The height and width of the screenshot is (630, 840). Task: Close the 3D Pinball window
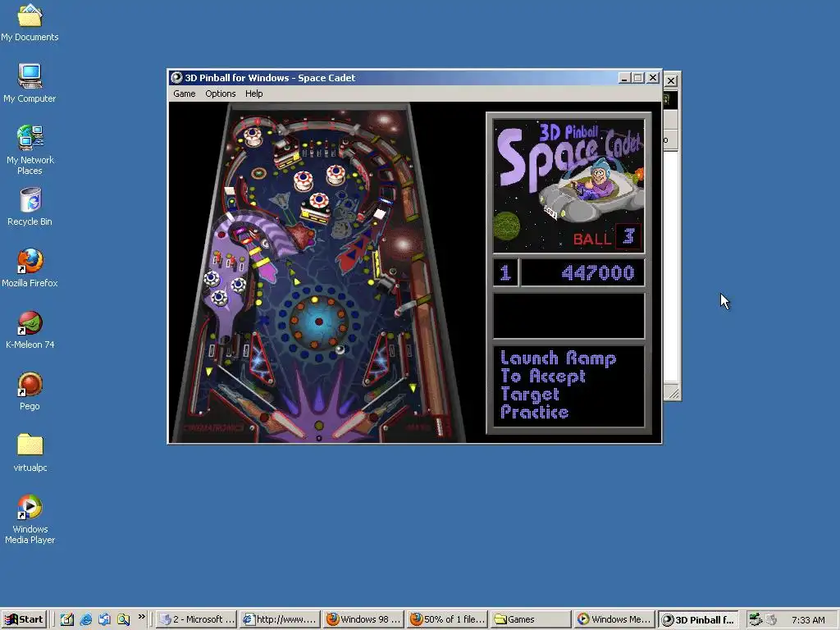pos(652,78)
